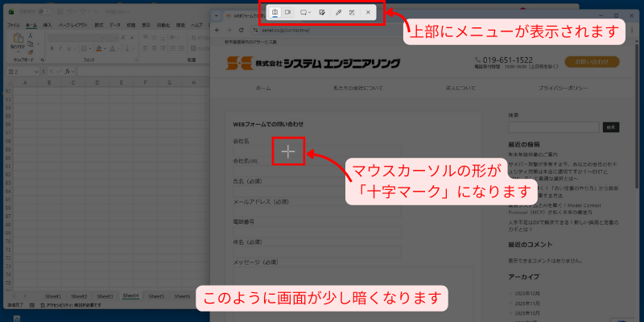Switch to Sheet6 tab in Excel
The image size is (644, 322).
(183, 296)
